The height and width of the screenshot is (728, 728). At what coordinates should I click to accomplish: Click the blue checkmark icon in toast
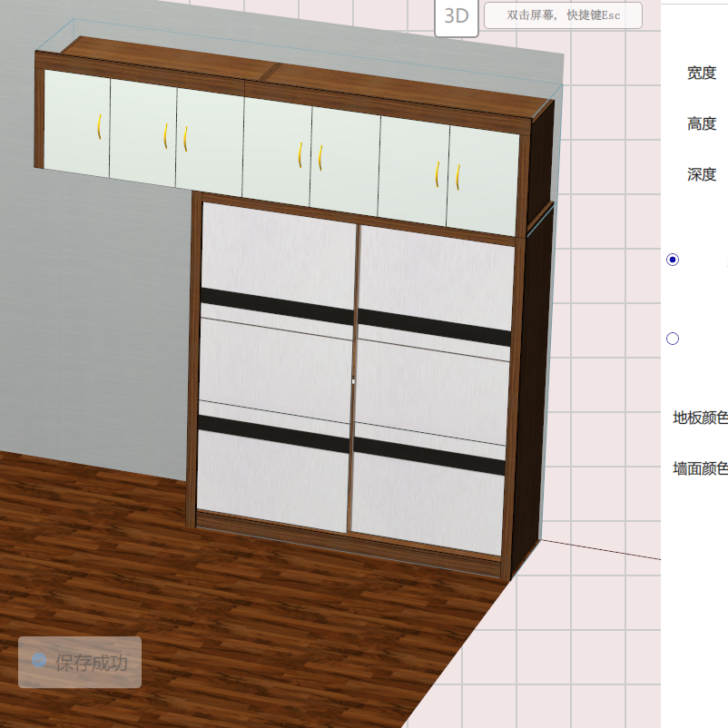click(38, 662)
